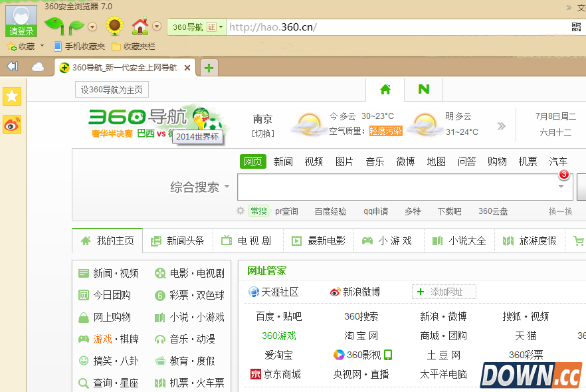Switch to the 新闻头条 tab
This screenshot has width=586, height=392.
coord(178,241)
